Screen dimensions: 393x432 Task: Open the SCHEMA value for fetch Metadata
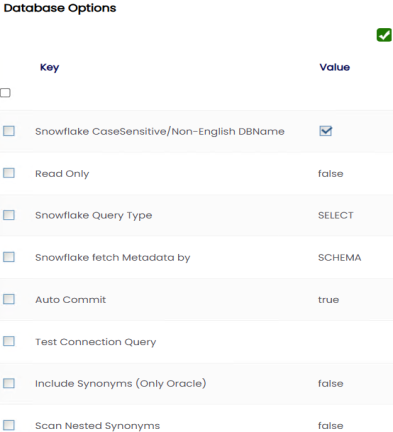[x=340, y=257]
